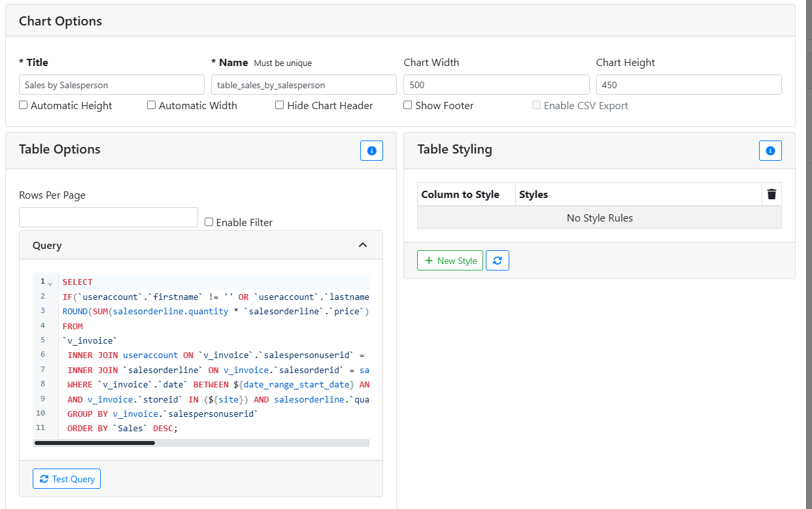Click the Table Options info icon
The height and width of the screenshot is (509, 812).
371,151
